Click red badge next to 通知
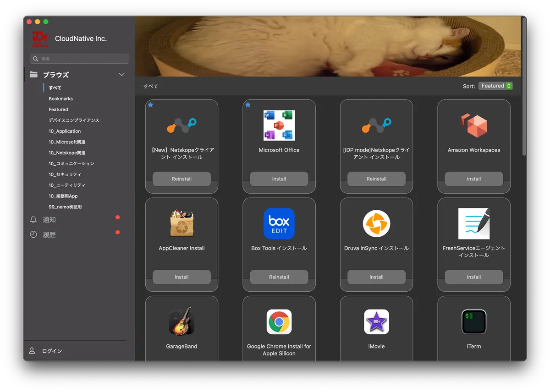Viewport: 550px width, 392px height. pos(118,218)
